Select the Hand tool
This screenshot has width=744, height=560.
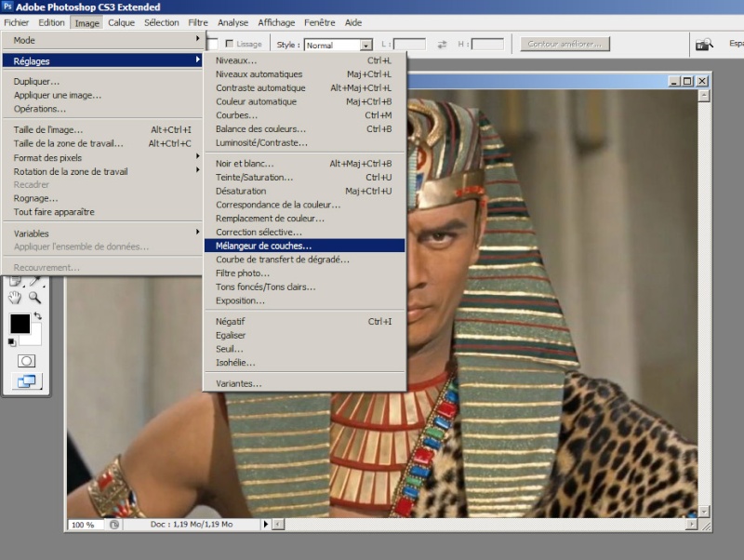(15, 298)
